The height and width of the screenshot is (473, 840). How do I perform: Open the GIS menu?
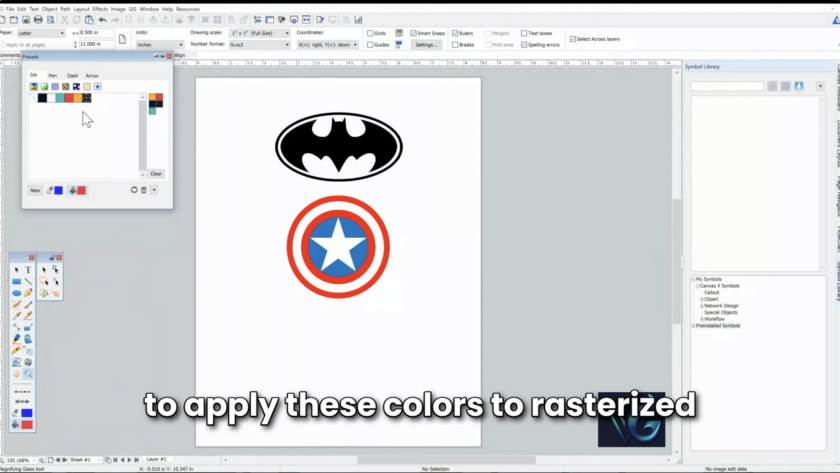pyautogui.click(x=132, y=9)
